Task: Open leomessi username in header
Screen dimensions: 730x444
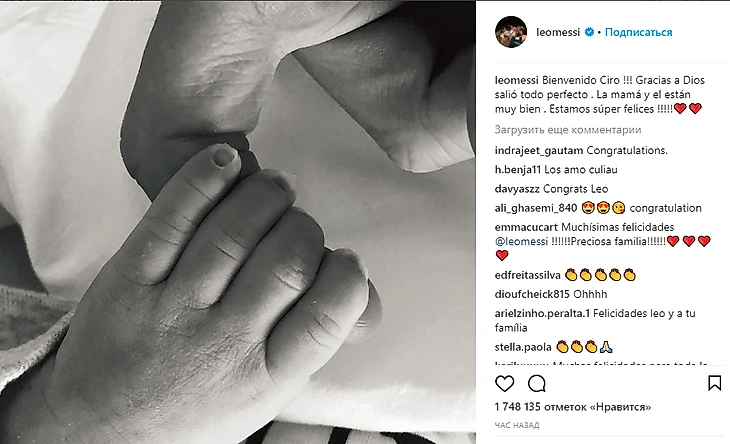Action: coord(558,32)
